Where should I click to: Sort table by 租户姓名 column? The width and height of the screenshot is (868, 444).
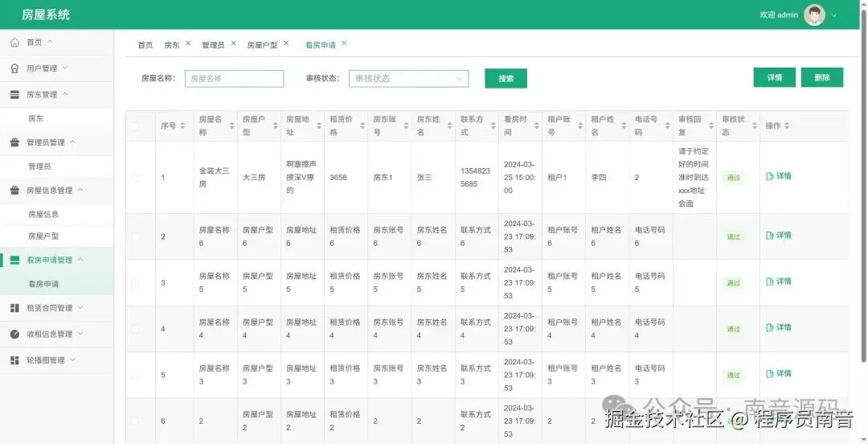[x=624, y=125]
